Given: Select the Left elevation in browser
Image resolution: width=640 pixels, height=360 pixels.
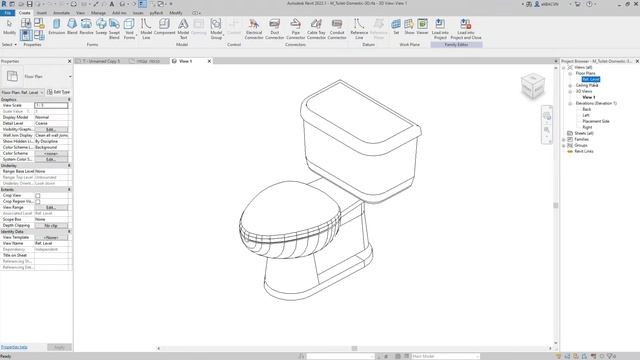Looking at the screenshot, I should tap(586, 116).
